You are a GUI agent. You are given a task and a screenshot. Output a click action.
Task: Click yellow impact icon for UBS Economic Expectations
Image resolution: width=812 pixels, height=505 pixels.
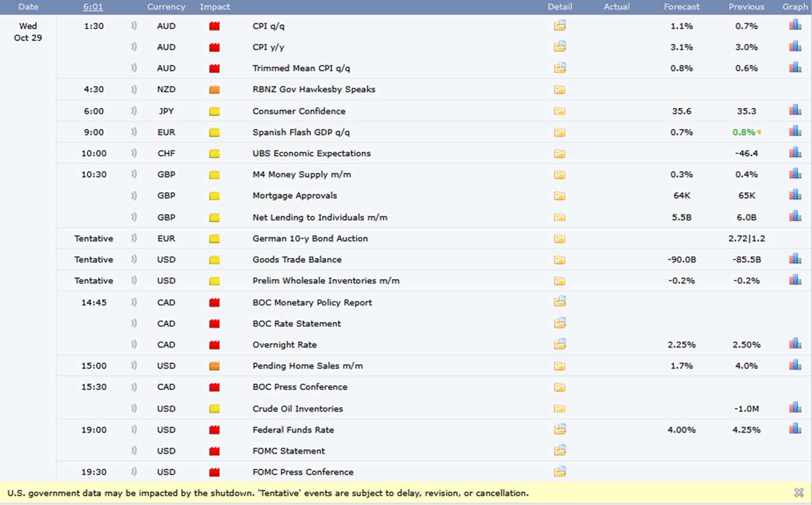214,154
